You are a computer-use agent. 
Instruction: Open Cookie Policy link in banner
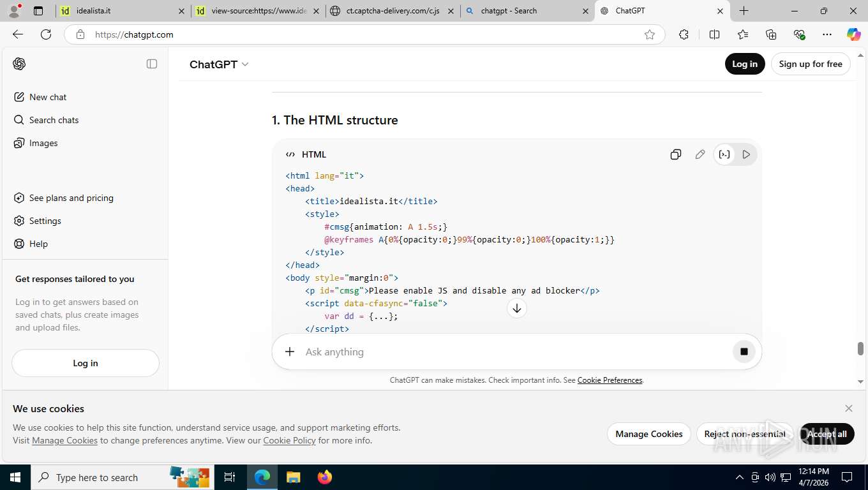pyautogui.click(x=290, y=440)
